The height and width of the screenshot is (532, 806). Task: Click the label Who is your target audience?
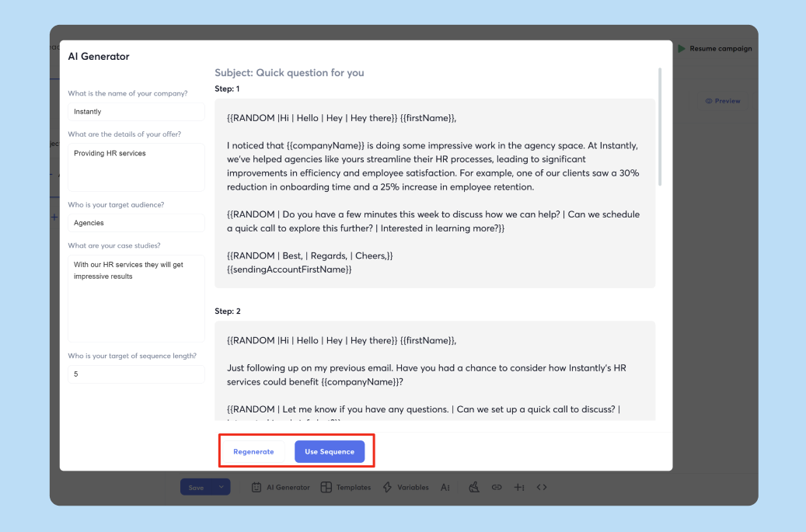(116, 204)
